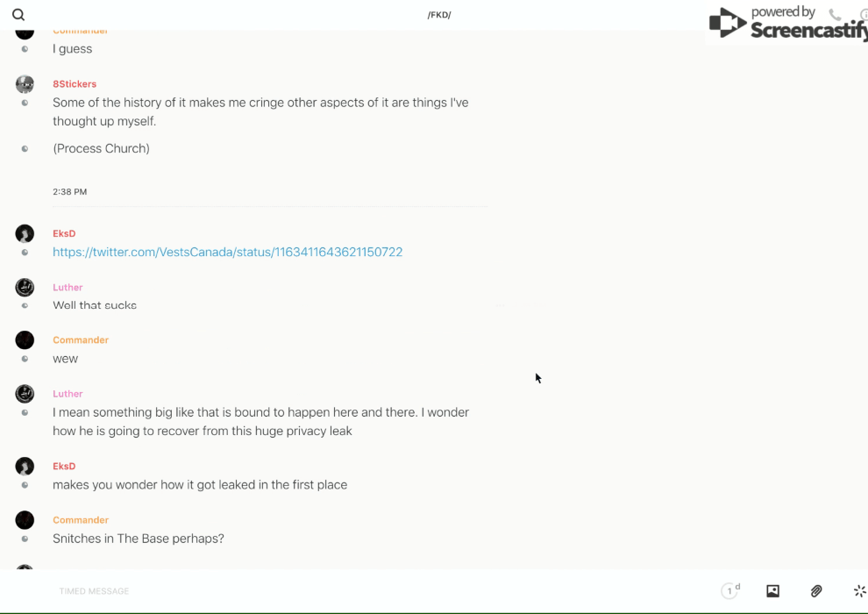The height and width of the screenshot is (614, 868).
Task: Click Luther's avatar next to privacy leak message
Action: click(25, 394)
